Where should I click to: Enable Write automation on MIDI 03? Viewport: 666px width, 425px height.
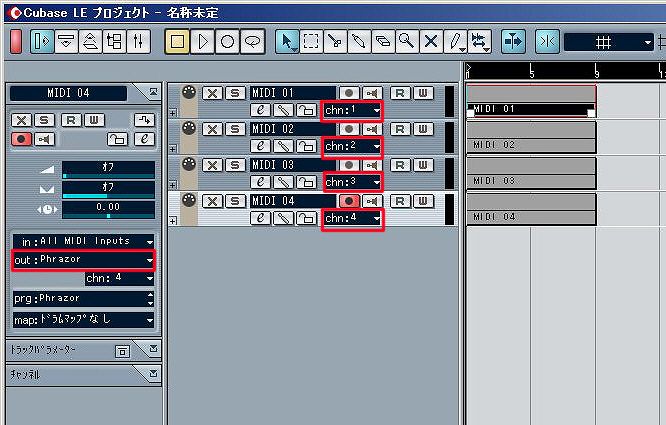click(423, 165)
